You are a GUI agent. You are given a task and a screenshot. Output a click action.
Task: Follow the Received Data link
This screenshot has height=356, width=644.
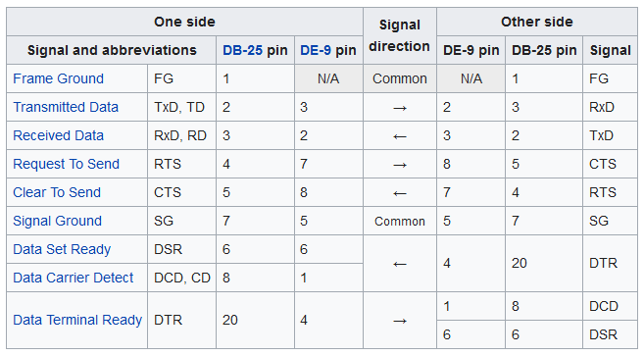(x=58, y=135)
